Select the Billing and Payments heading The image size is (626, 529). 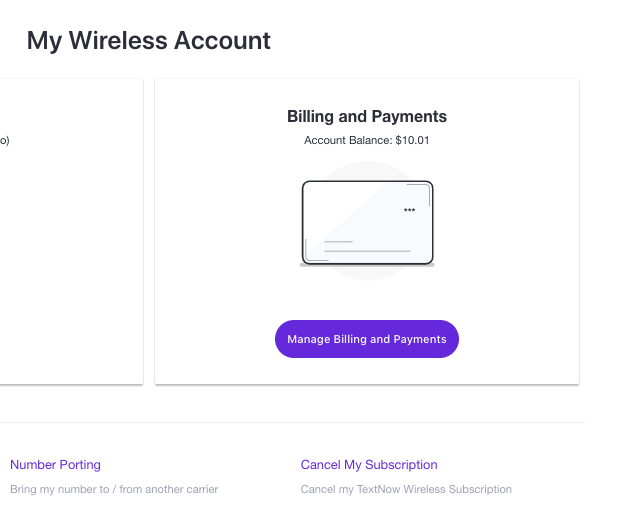[x=367, y=117]
